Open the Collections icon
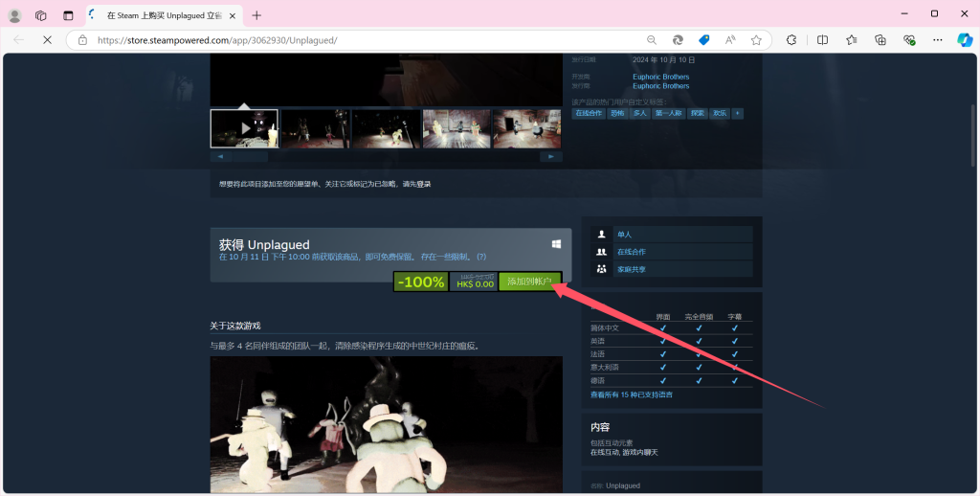The image size is (980, 496). [880, 40]
